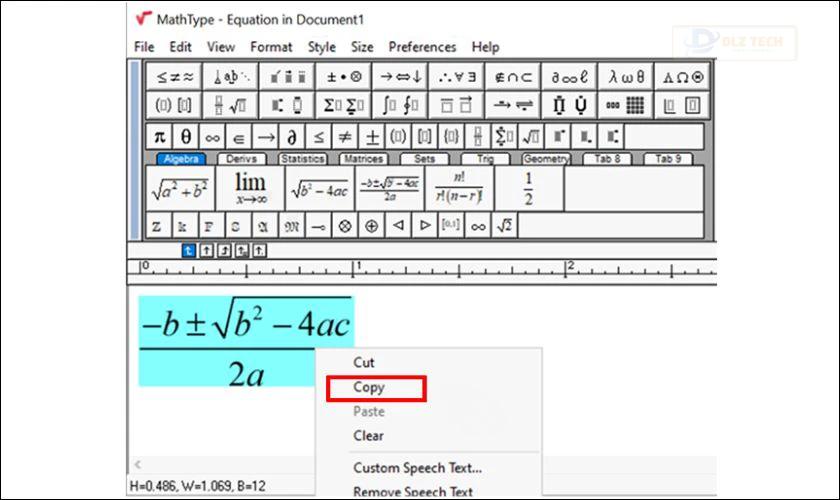Screen dimensions: 840x500
Task: Switch to the Statistics tab
Action: (303, 159)
